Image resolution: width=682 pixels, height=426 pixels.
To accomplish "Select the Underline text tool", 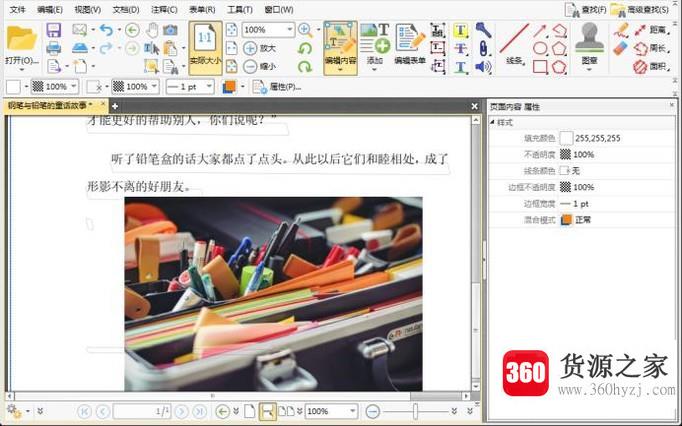I will coord(461,67).
